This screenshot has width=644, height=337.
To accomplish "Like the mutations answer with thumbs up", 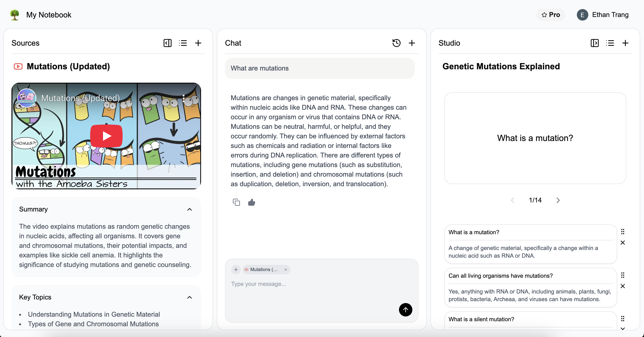I will 251,202.
